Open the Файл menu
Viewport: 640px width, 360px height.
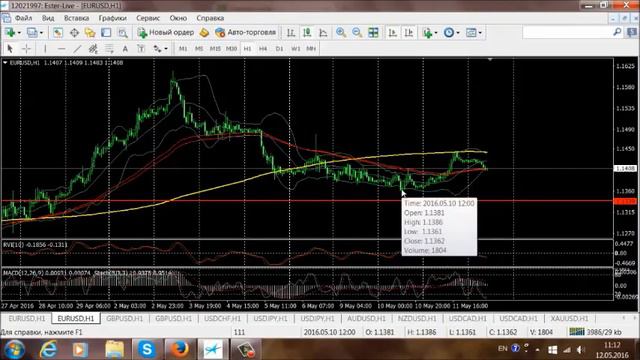click(x=23, y=18)
